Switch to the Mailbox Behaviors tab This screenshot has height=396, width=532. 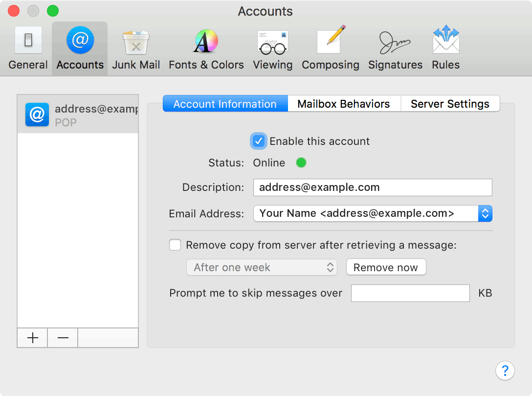pyautogui.click(x=344, y=103)
